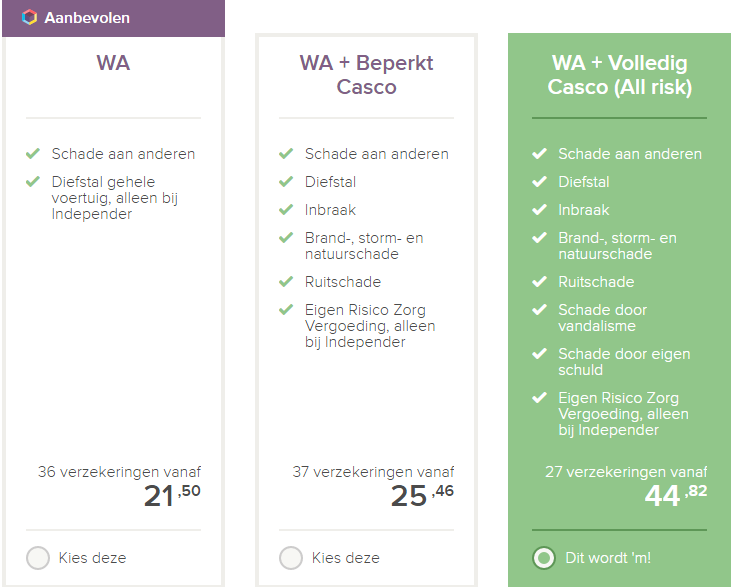Click checkmark next to Schade door vandalisme
Viewport: 738px width, 587px height.
[539, 310]
